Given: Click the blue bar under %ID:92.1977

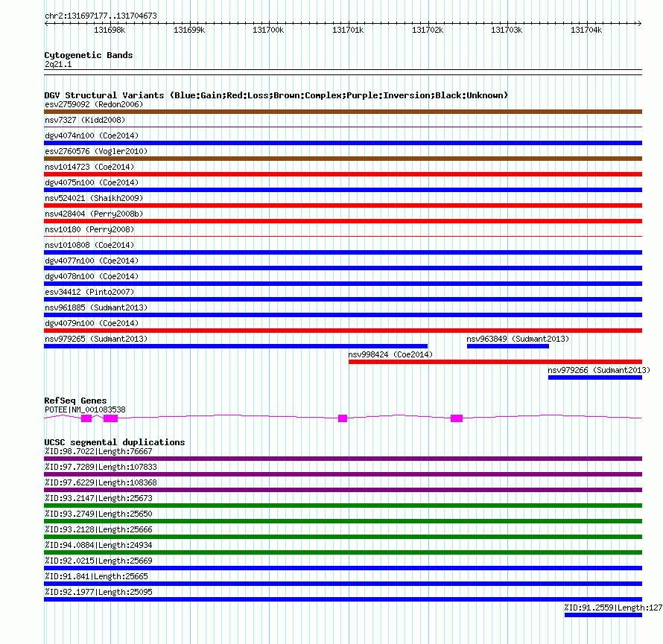Looking at the screenshot, I should click(x=343, y=599).
